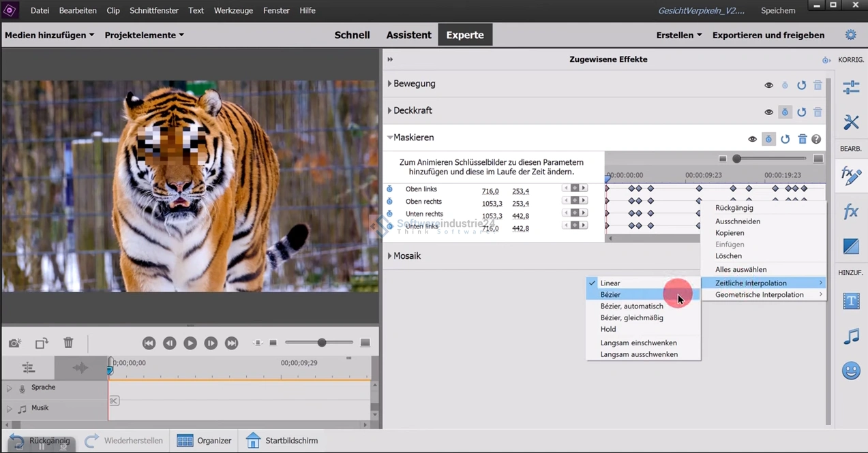Viewport: 868px width, 453px height.
Task: Click Exportieren und freigeben
Action: click(x=768, y=35)
